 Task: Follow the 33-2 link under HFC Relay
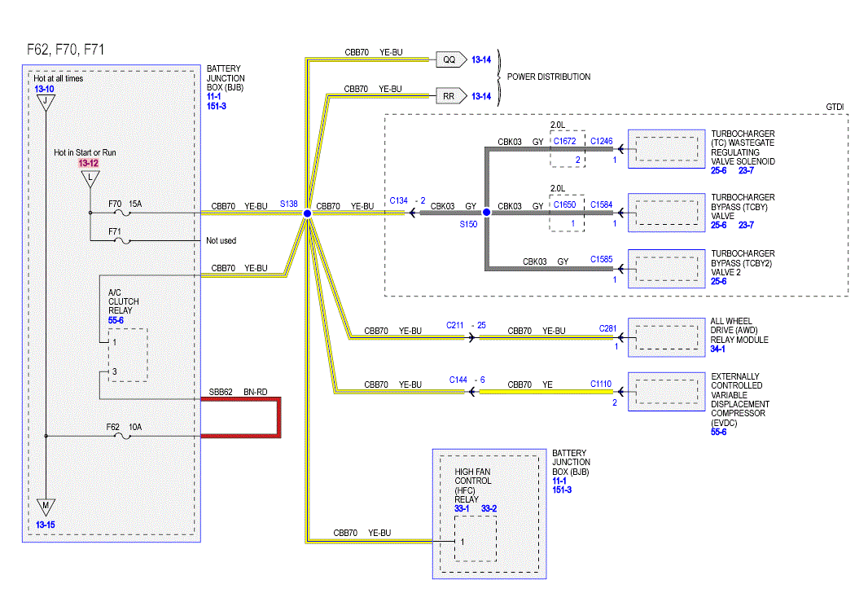[x=489, y=508]
